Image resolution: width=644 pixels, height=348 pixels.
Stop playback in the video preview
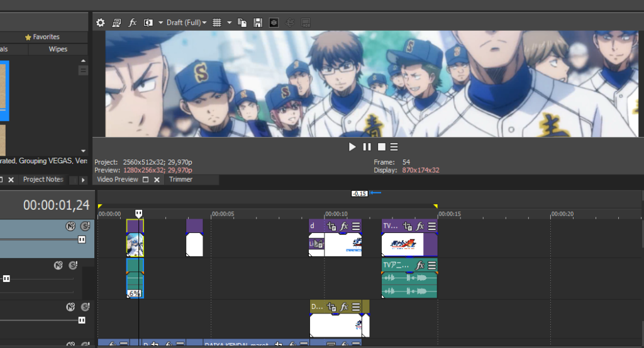point(381,147)
